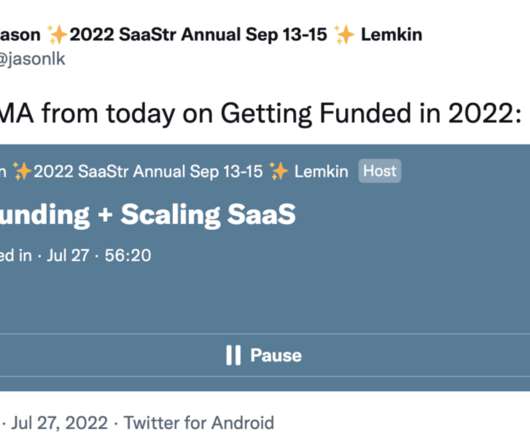Open the Funding + Scaling SaaS Space title
Viewport: 530px width, 443px height.
148,214
